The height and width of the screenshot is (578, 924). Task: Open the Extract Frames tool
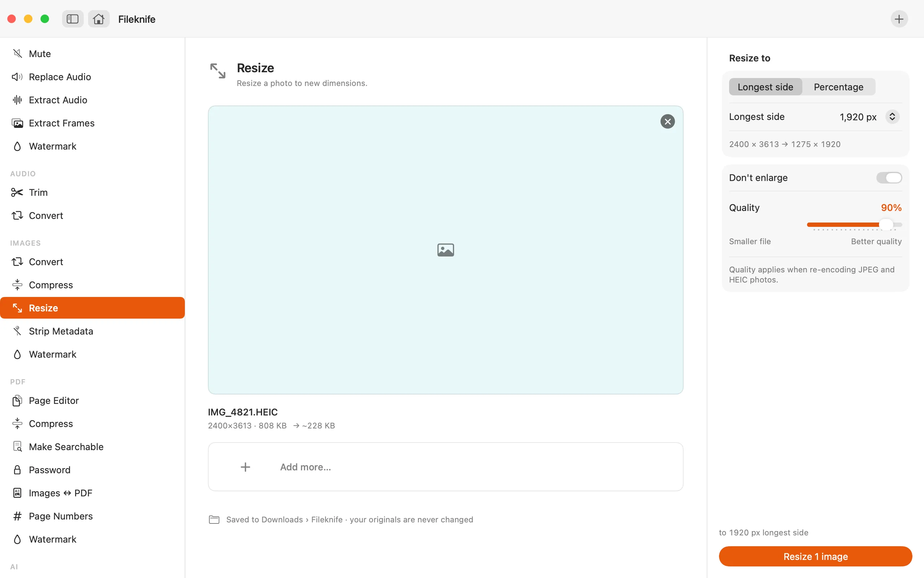point(92,123)
